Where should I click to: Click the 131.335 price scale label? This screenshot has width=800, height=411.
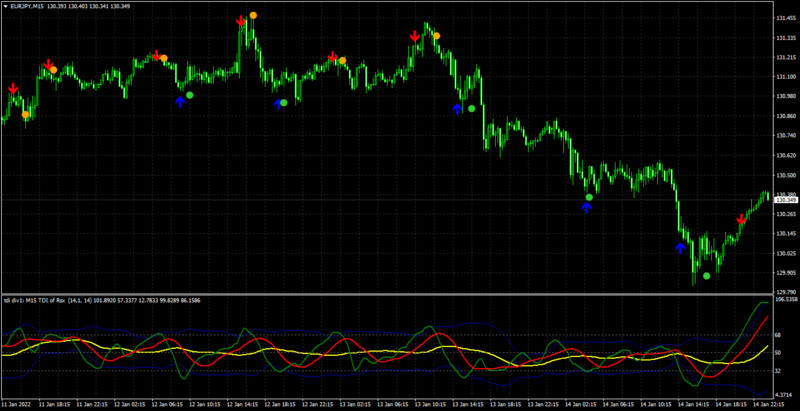click(786, 38)
